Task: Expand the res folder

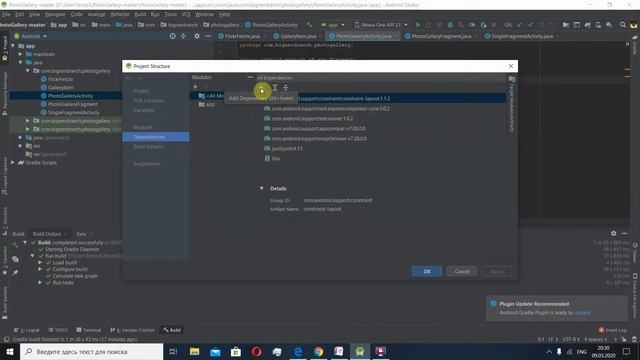Action: [21, 146]
